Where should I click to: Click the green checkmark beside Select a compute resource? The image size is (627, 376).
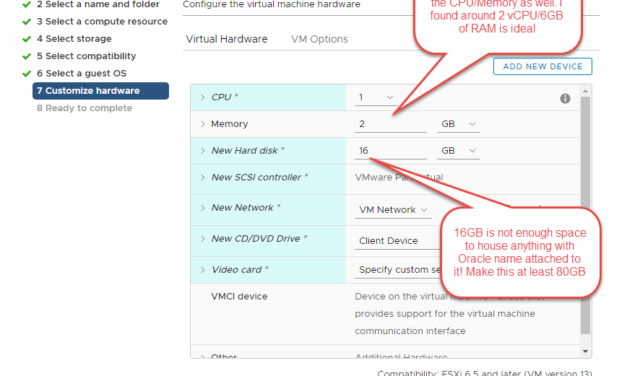(x=27, y=22)
